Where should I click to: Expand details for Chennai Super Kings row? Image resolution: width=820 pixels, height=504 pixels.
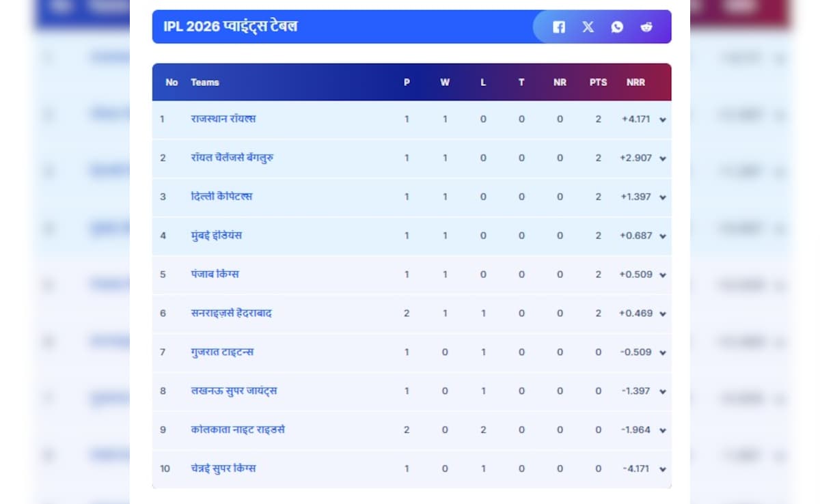coord(661,469)
